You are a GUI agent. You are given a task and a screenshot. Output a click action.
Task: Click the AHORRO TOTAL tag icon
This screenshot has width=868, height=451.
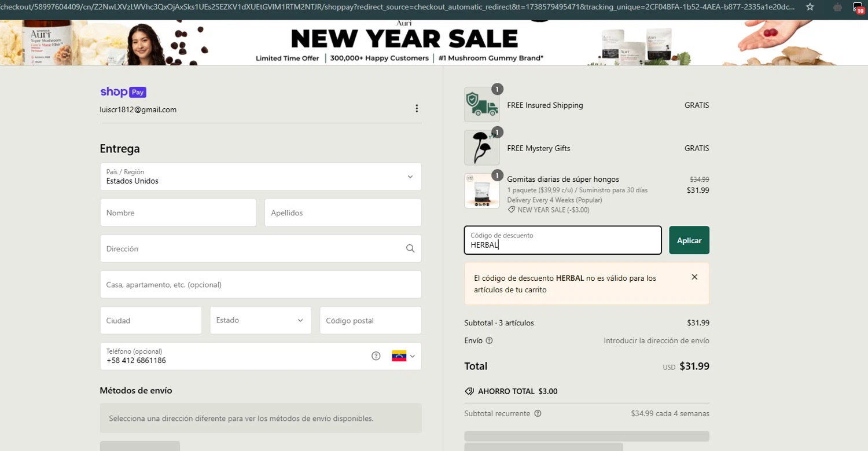point(469,391)
